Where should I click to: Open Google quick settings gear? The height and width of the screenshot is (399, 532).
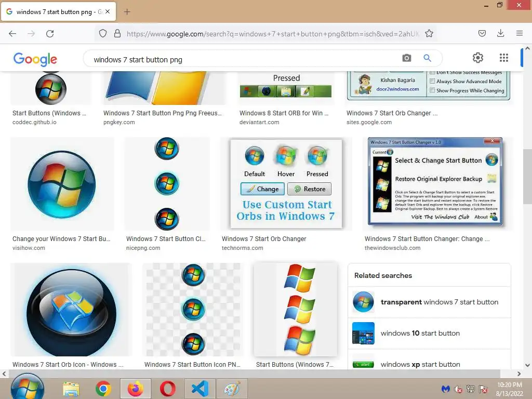(x=478, y=58)
